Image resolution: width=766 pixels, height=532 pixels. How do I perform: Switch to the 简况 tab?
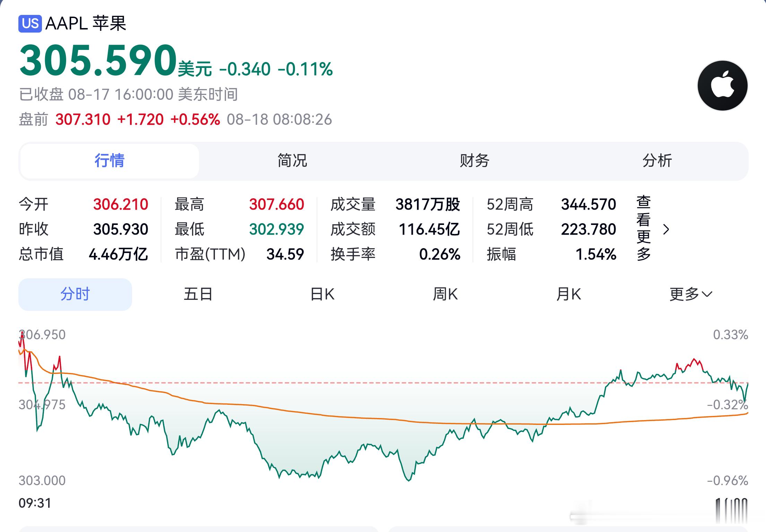(292, 161)
